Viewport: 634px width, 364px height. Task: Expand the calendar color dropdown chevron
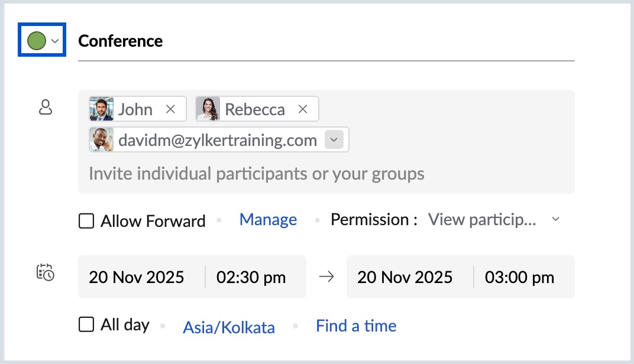coord(55,41)
